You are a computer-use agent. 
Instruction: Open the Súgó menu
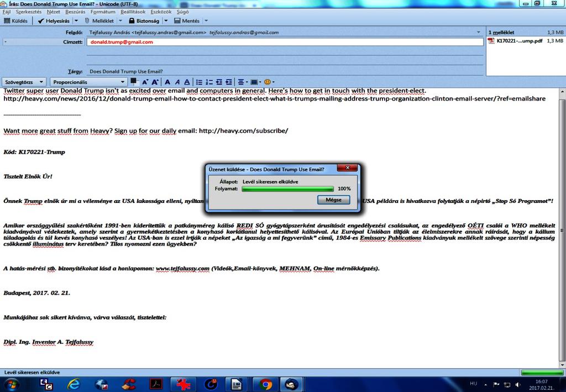182,12
